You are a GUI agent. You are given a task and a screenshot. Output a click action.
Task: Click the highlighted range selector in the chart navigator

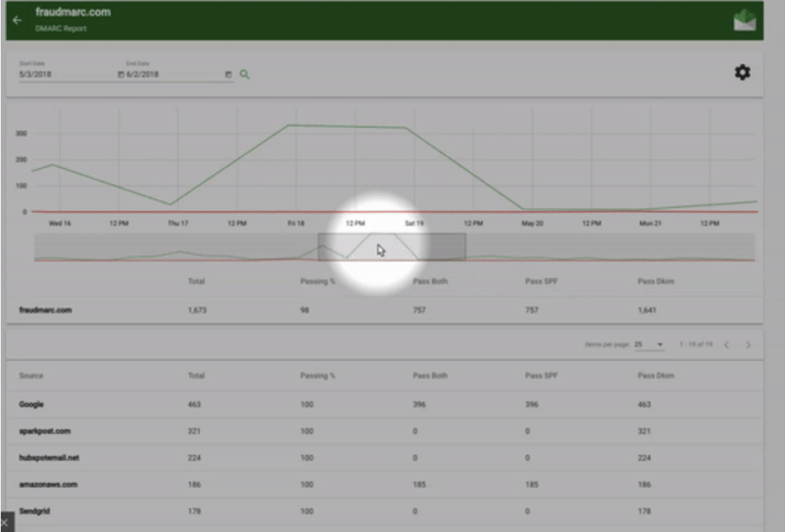coord(392,247)
